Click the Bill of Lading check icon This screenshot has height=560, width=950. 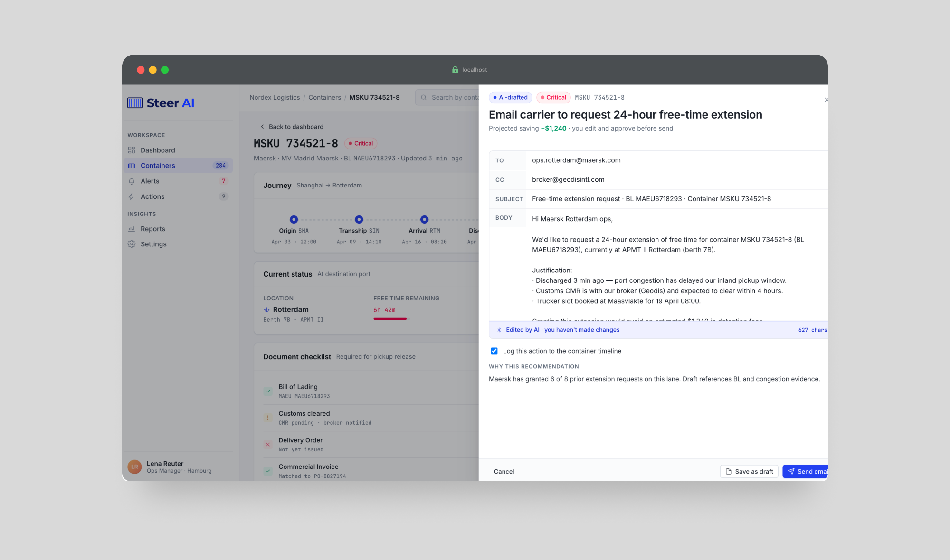pos(268,391)
